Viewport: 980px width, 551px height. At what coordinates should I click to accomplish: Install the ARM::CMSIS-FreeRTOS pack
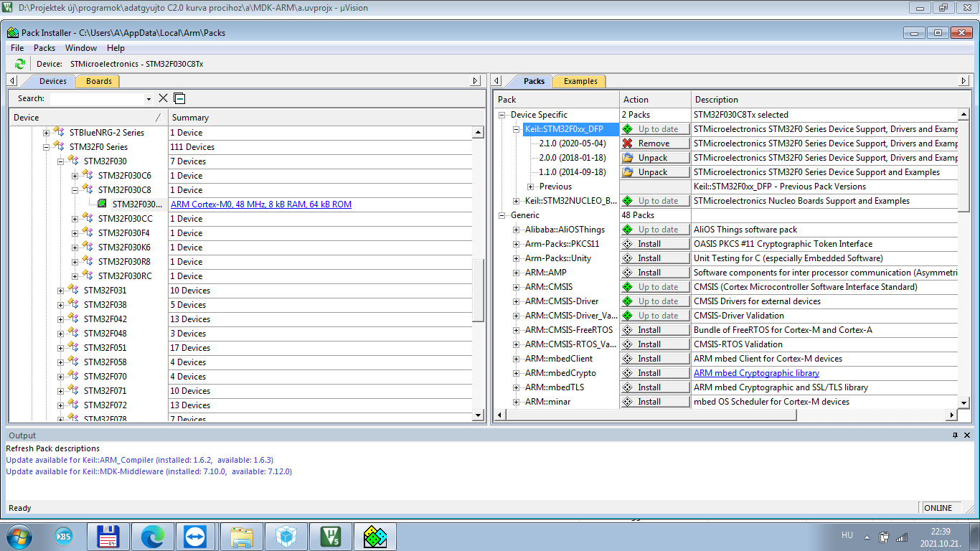tap(655, 330)
